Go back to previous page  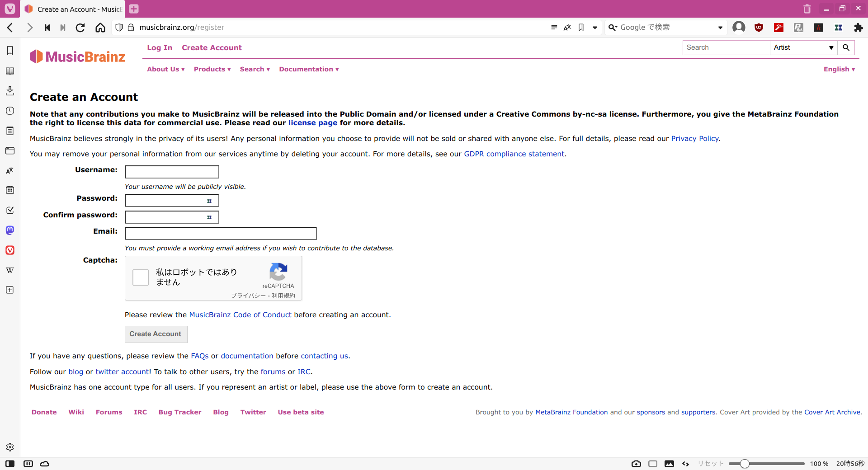pyautogui.click(x=10, y=28)
